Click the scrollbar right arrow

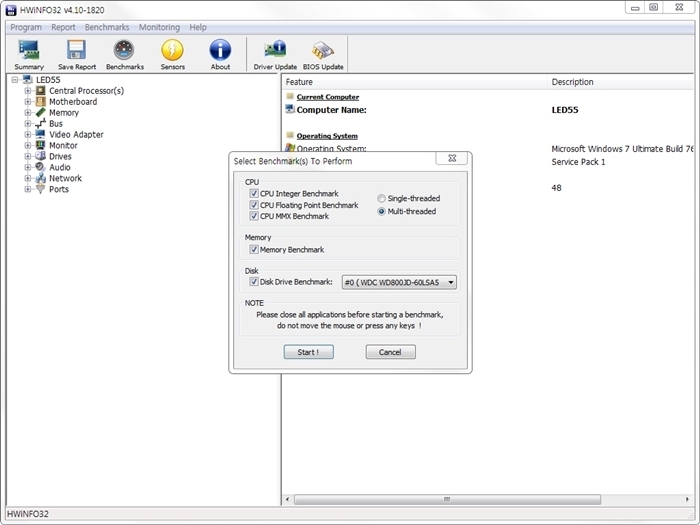coord(688,499)
